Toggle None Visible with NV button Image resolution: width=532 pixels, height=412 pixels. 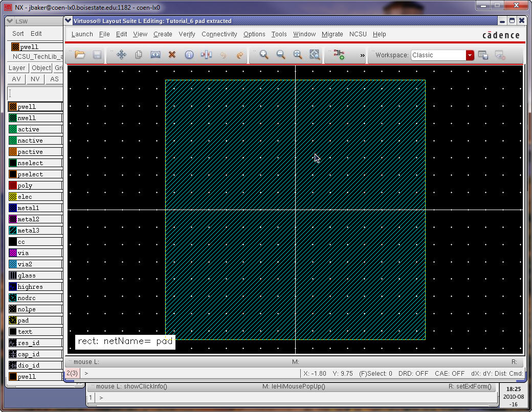[x=35, y=79]
